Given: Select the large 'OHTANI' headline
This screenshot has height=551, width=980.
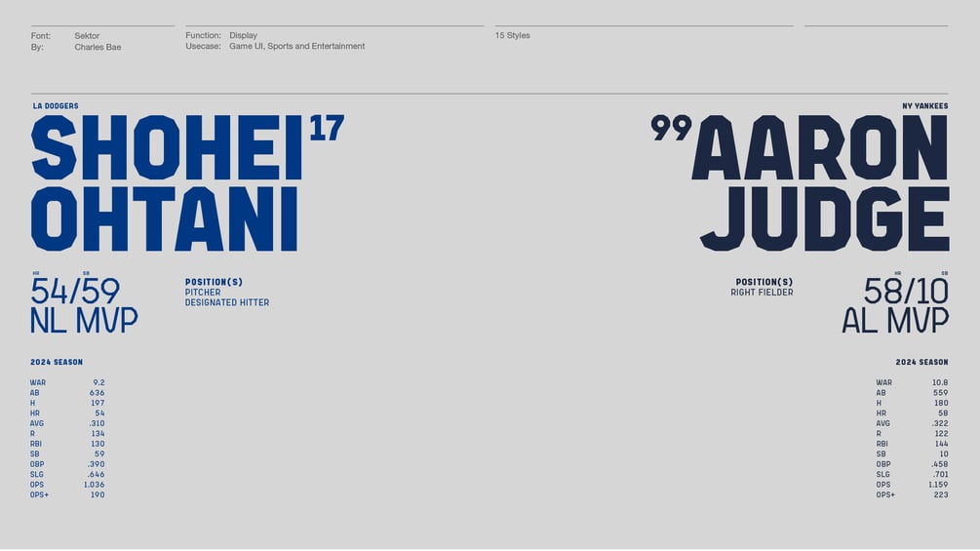Looking at the screenshot, I should pos(165,218).
